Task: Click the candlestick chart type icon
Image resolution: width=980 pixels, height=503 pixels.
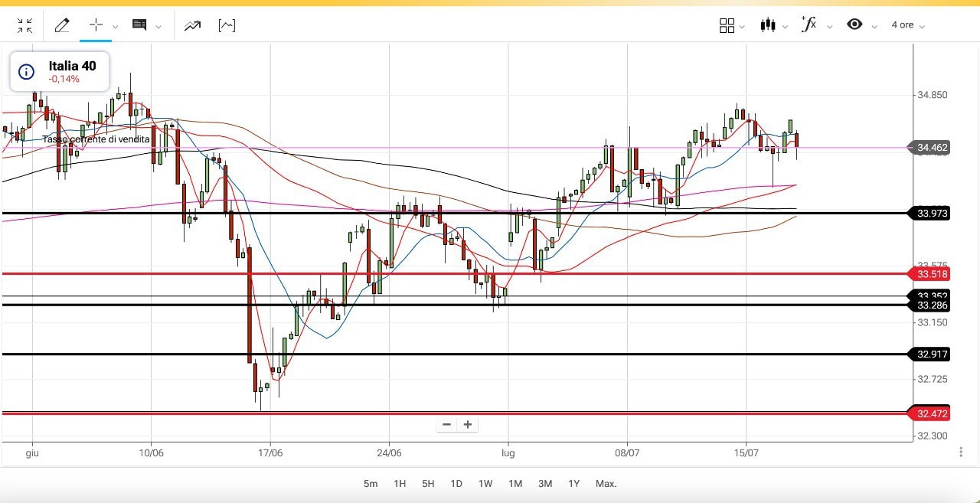Action: (767, 25)
